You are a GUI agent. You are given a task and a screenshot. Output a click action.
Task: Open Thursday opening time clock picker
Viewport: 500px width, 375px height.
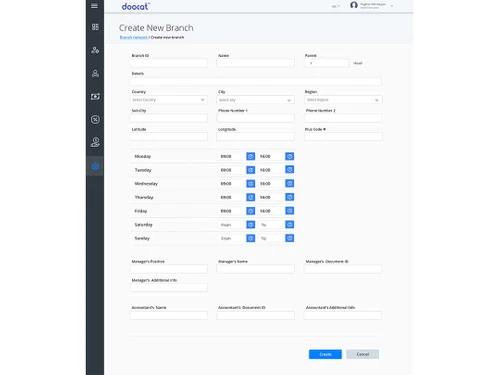click(x=251, y=197)
